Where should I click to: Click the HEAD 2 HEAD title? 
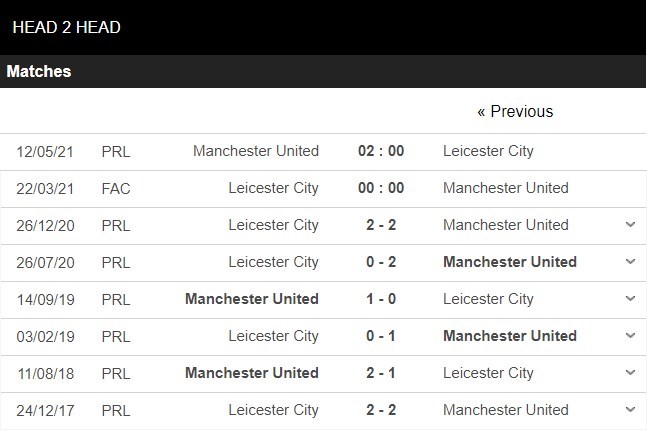pos(67,27)
